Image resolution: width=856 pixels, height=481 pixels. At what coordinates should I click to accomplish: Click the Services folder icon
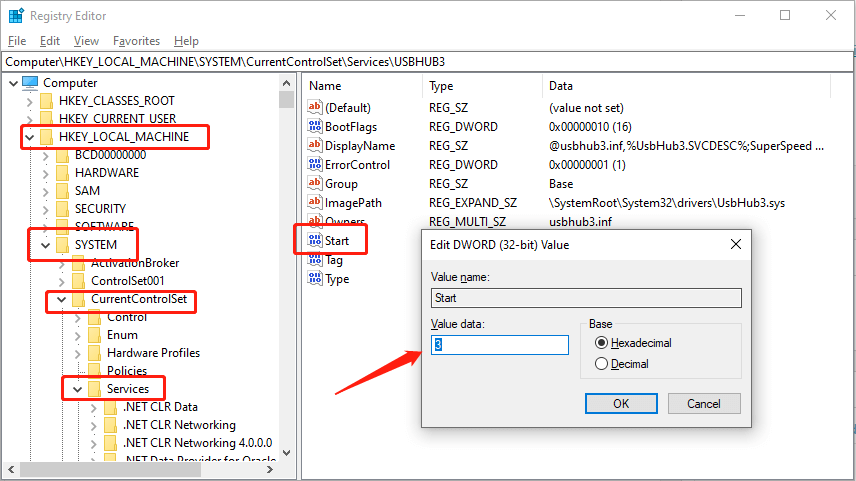click(94, 389)
